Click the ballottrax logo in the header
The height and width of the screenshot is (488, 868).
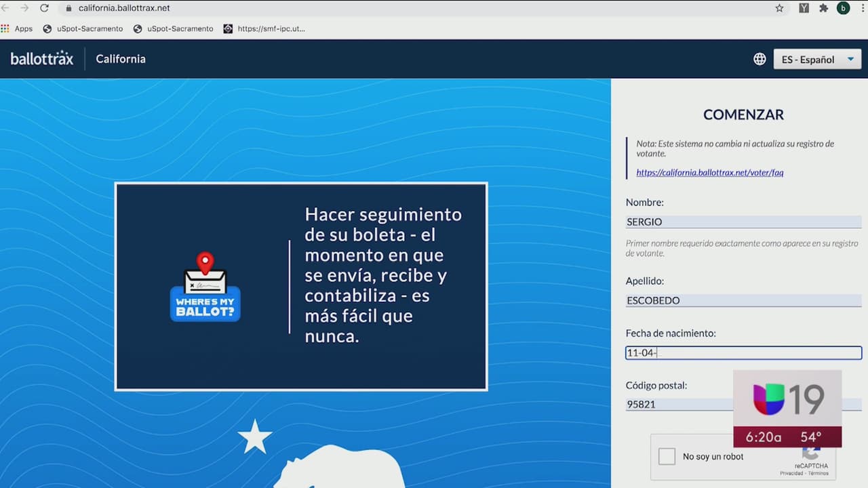41,59
